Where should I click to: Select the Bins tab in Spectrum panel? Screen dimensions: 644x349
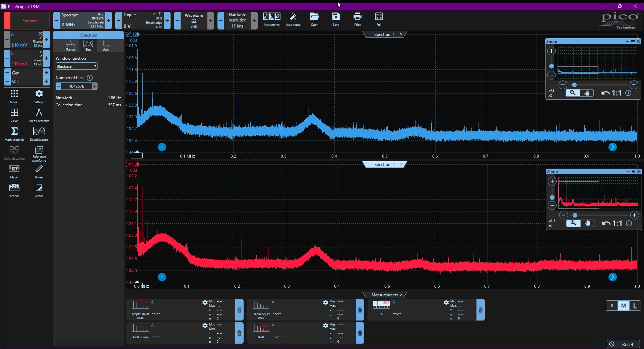coord(88,46)
